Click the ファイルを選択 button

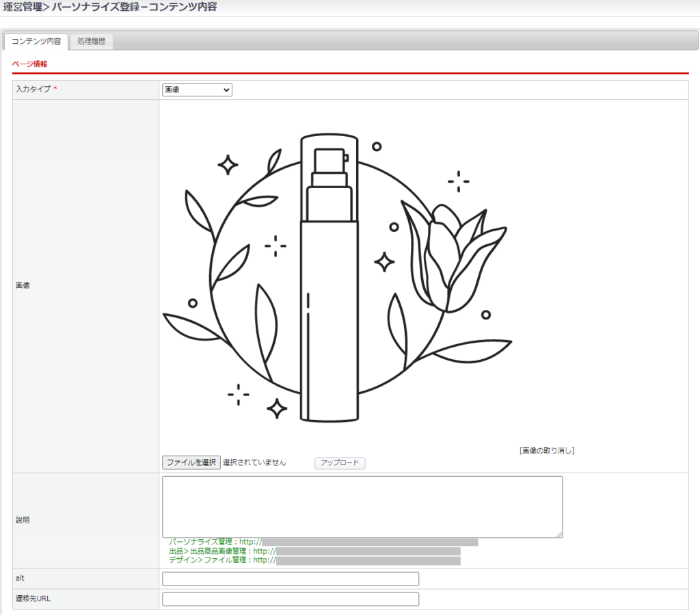tap(191, 463)
